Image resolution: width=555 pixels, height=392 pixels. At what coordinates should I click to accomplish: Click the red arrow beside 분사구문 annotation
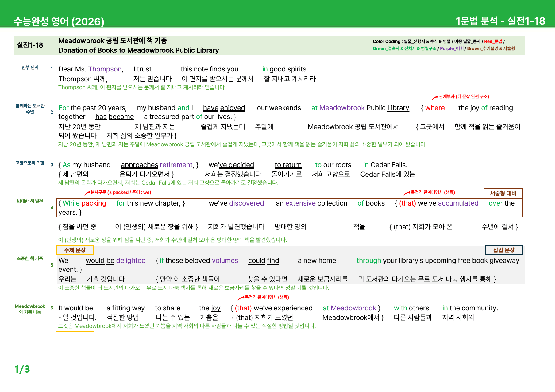point(87,193)
